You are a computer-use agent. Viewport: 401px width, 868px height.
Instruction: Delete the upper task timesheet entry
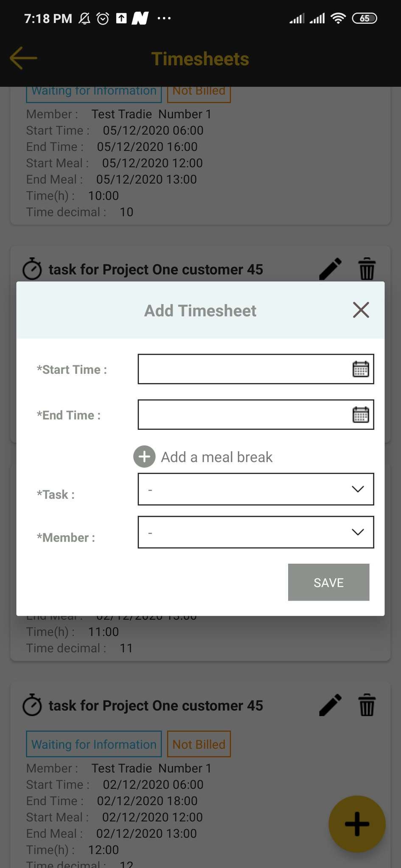pos(367,269)
